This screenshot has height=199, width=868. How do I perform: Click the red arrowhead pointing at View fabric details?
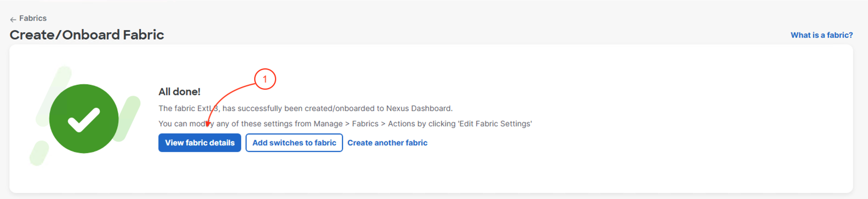tap(208, 125)
